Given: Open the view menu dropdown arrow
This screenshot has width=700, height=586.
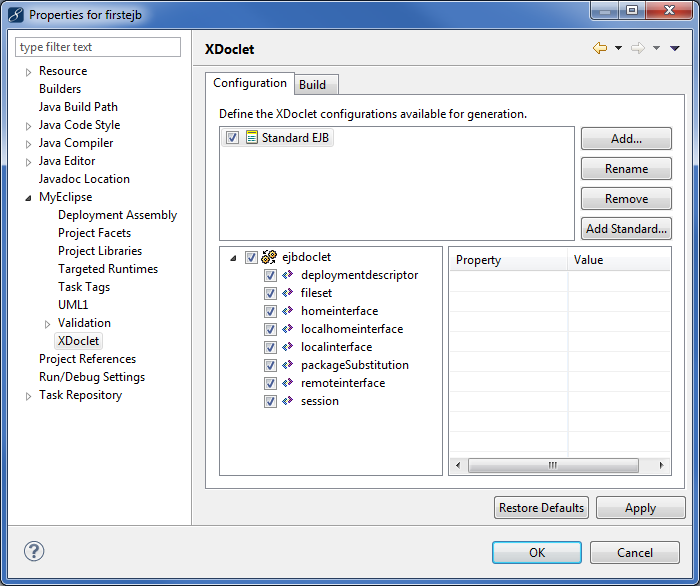Looking at the screenshot, I should pos(675,48).
